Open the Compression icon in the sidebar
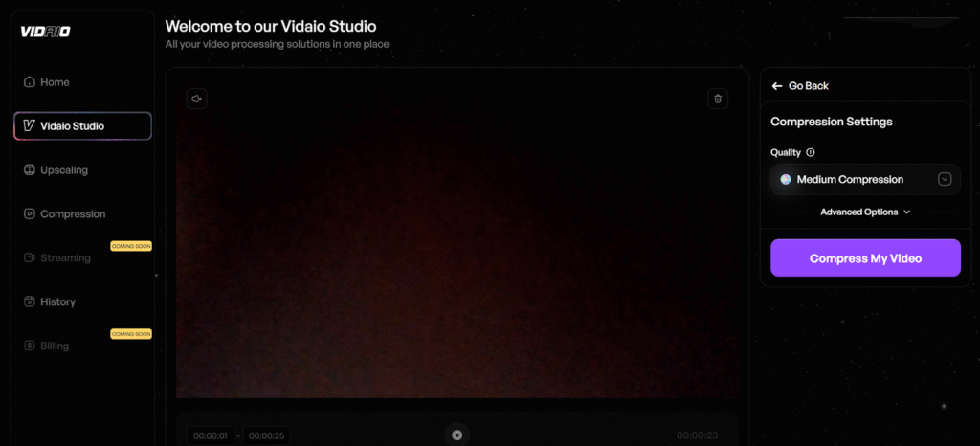Image resolution: width=980 pixels, height=446 pixels. tap(30, 214)
